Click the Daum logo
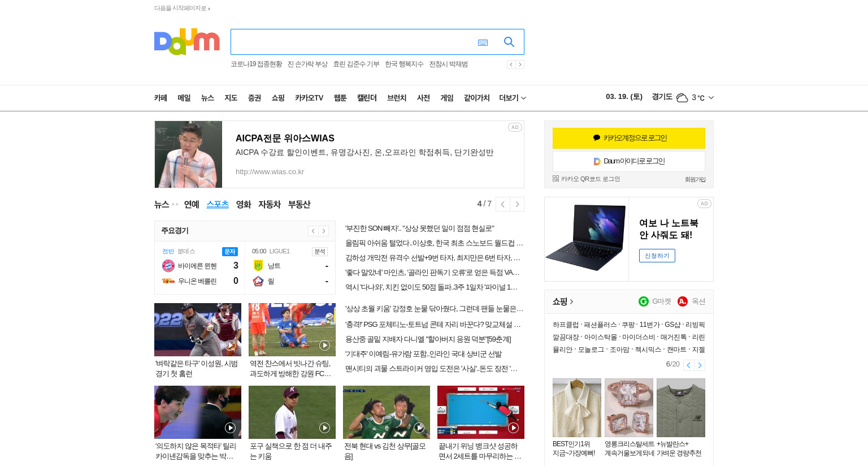Screen dimensions: 868x466 tap(186, 42)
